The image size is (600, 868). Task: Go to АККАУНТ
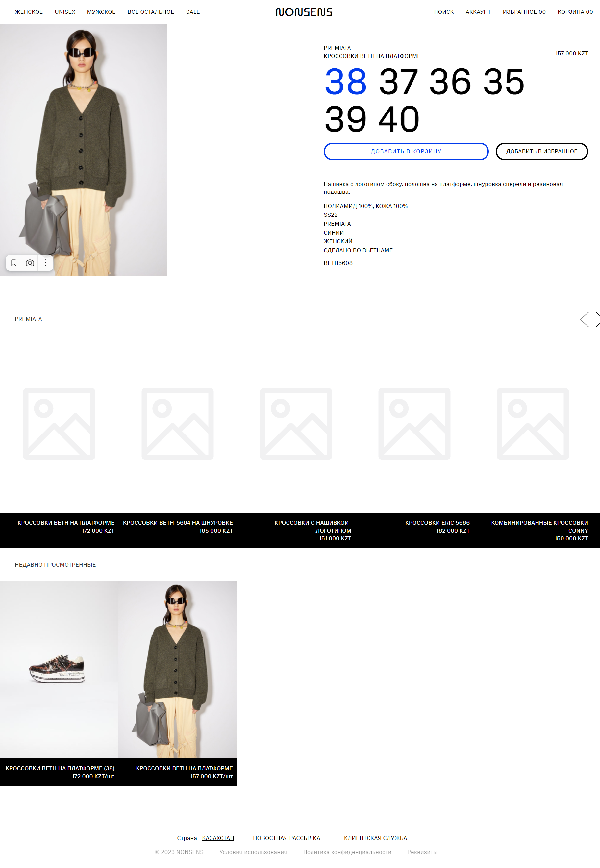[478, 12]
